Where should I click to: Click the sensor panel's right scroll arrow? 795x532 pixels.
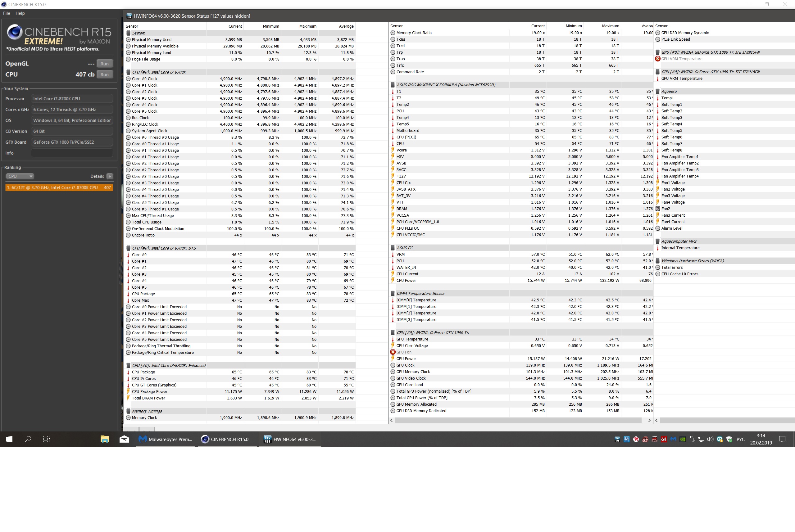pos(649,420)
